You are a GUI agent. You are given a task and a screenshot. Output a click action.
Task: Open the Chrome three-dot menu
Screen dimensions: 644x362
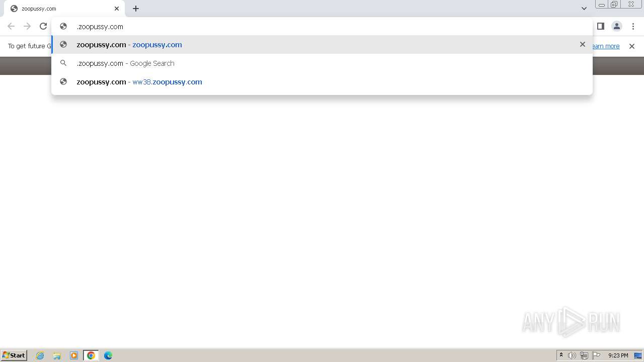[633, 26]
